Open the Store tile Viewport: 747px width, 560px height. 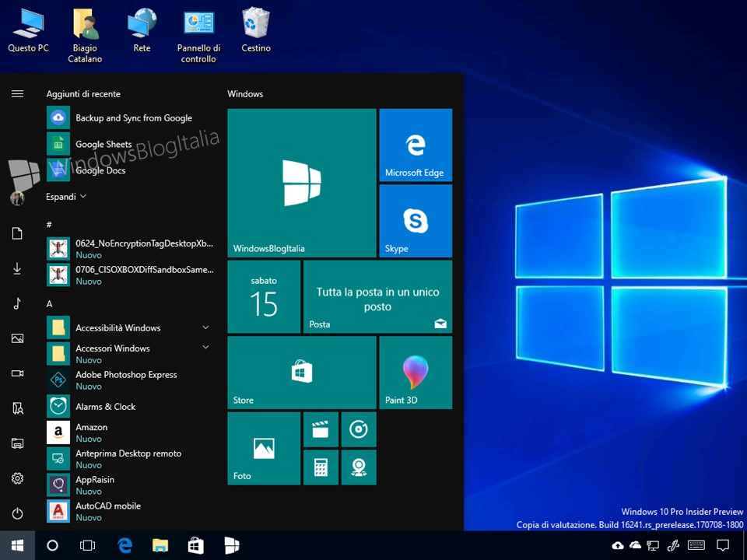coord(302,373)
